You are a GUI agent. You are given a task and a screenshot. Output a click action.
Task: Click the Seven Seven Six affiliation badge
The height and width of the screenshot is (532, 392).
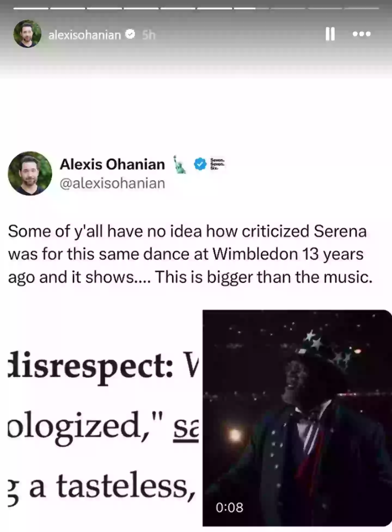point(217,164)
